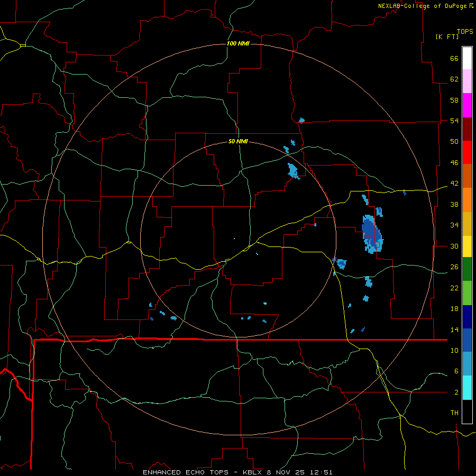Click the 6 value on the legend
The height and width of the screenshot is (476, 476).
pos(456,371)
